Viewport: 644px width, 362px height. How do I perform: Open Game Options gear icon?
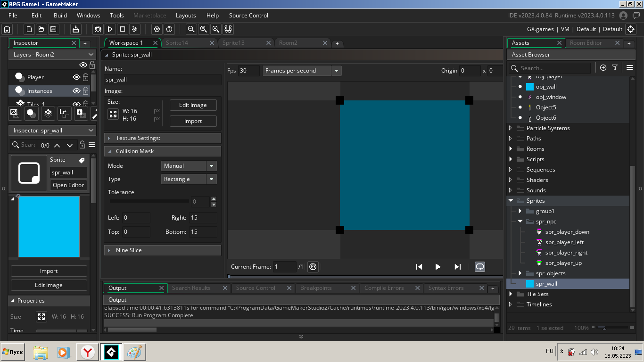pyautogui.click(x=157, y=29)
